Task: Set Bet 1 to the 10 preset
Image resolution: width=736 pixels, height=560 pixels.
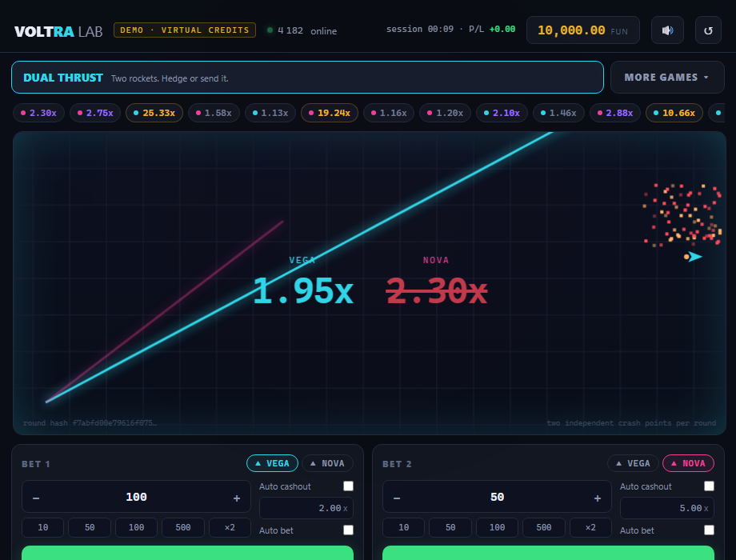Action: tap(42, 528)
